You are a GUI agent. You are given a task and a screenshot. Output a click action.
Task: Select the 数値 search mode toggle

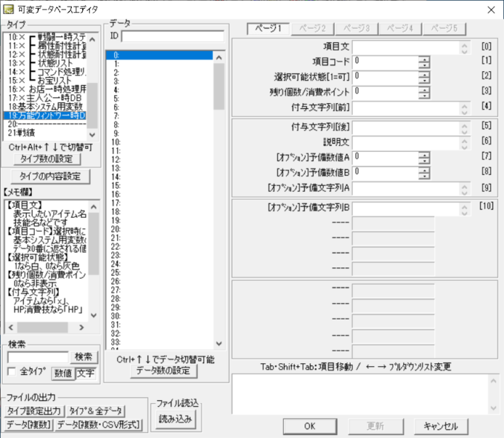(63, 373)
